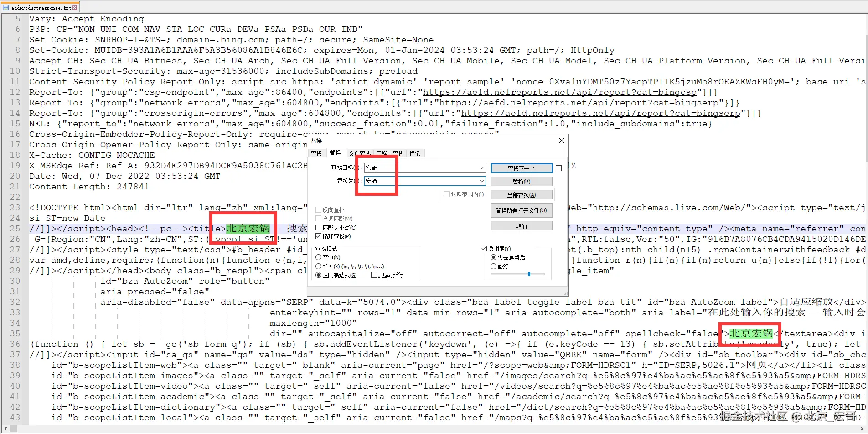
Task: Click line number 22 in the gutter
Action: coord(15,197)
